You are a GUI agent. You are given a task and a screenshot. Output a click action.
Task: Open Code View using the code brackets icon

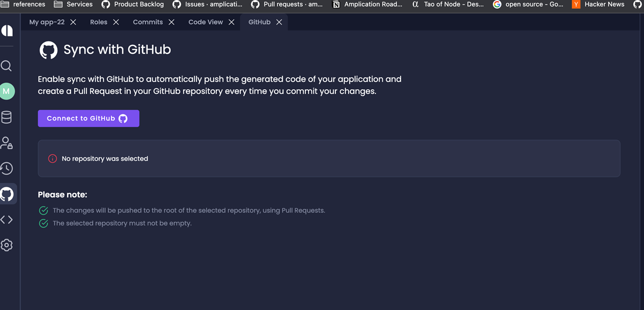pyautogui.click(x=7, y=219)
